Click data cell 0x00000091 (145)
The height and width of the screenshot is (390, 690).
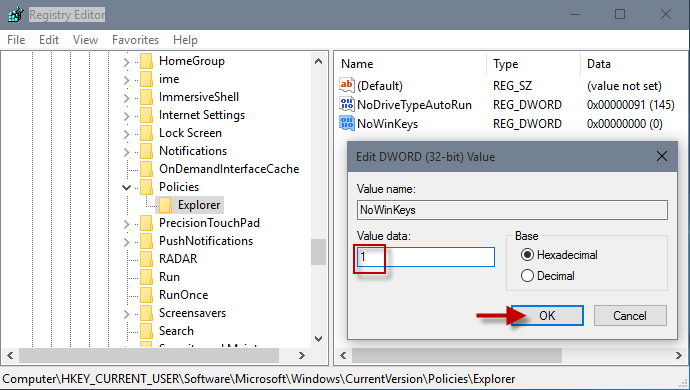631,105
